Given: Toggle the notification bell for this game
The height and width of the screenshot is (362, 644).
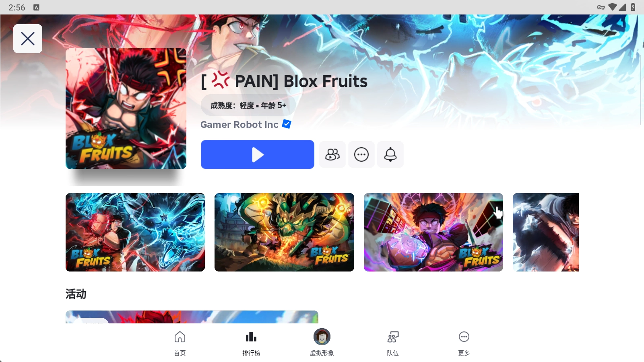Looking at the screenshot, I should [x=390, y=154].
